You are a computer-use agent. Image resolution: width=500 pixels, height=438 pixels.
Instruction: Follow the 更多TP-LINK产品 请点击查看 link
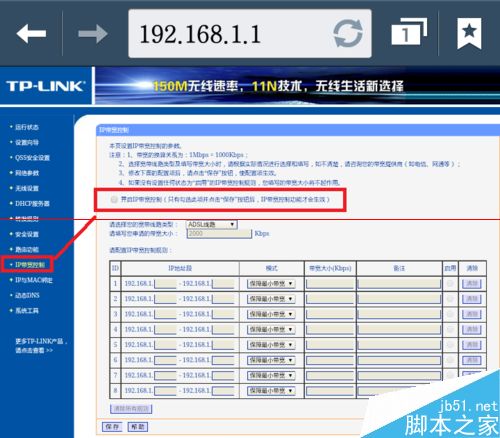[41, 346]
